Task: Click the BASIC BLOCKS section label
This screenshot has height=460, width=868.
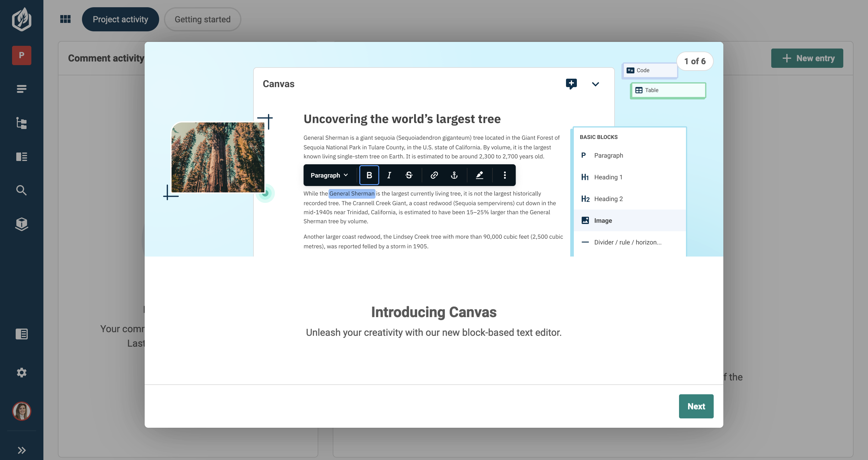Action: 599,137
